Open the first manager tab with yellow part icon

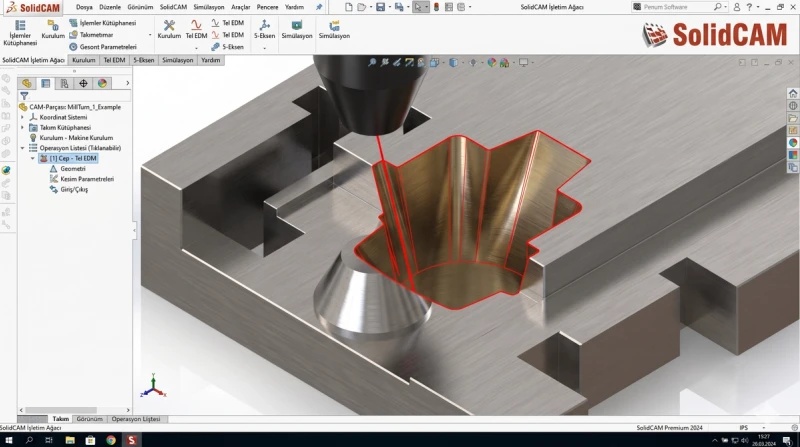(27, 83)
